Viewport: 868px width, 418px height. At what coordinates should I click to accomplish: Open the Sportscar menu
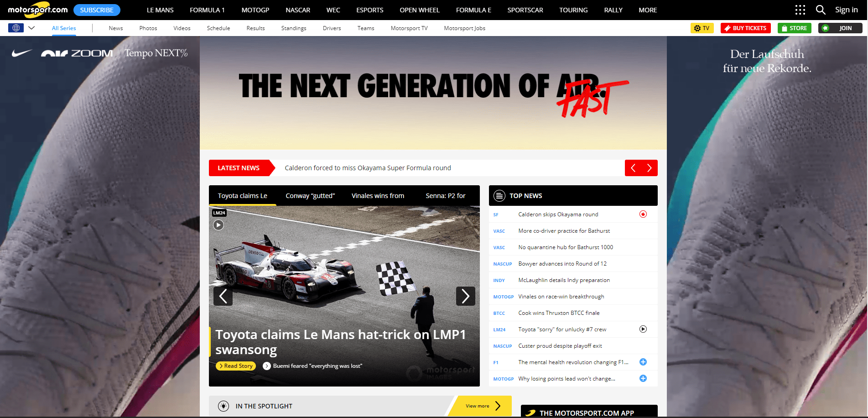tap(525, 10)
